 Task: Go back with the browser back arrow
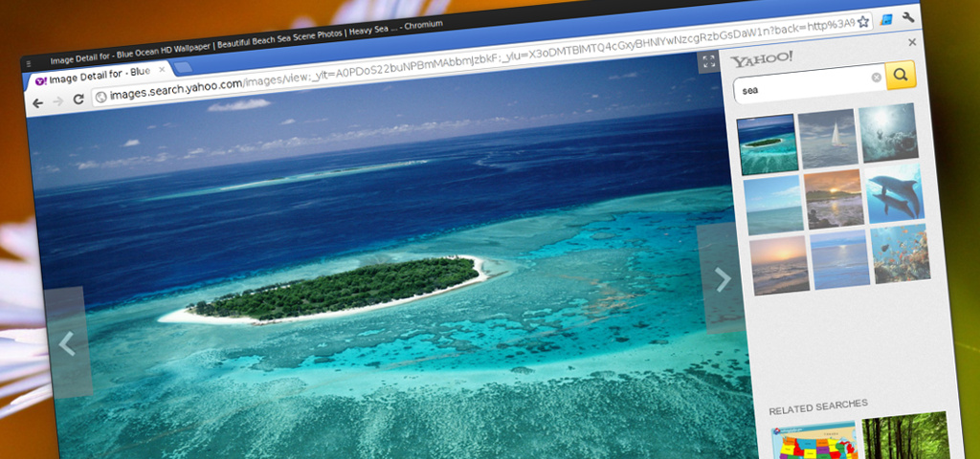click(x=37, y=103)
